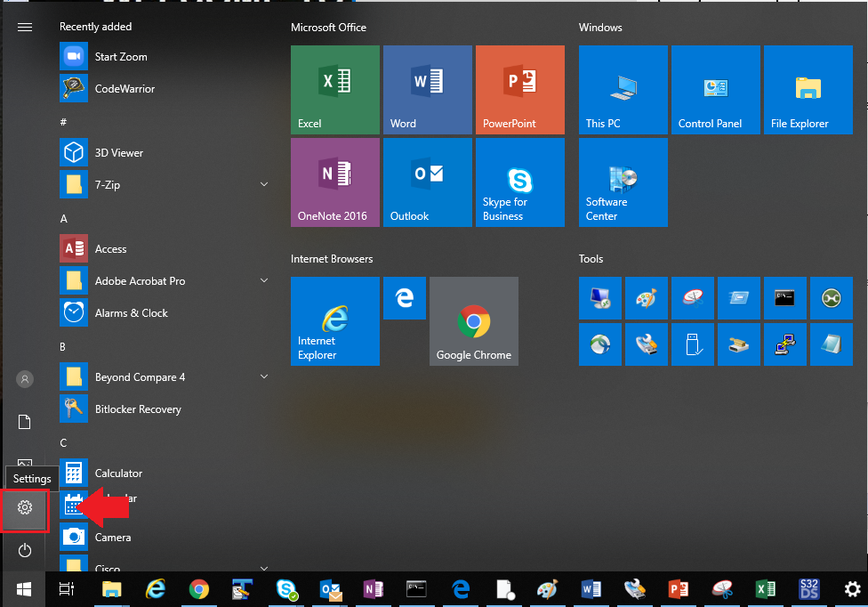Image resolution: width=868 pixels, height=607 pixels.
Task: Open Task View on the taskbar
Action: 67,590
